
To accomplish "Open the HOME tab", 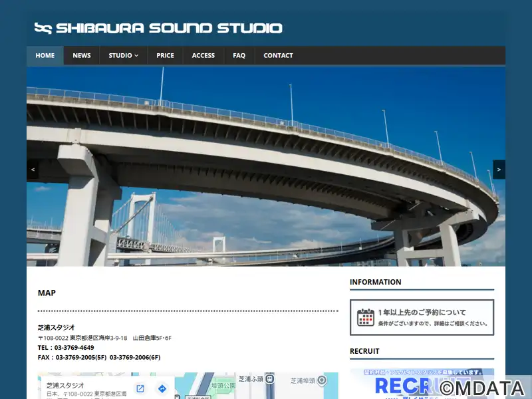I will pos(45,55).
